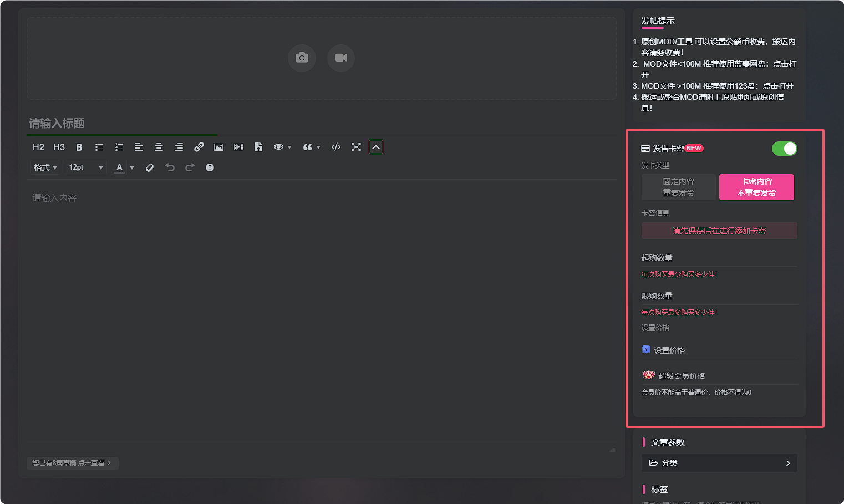Click the video camera upload icon
This screenshot has height=504, width=844.
click(341, 58)
